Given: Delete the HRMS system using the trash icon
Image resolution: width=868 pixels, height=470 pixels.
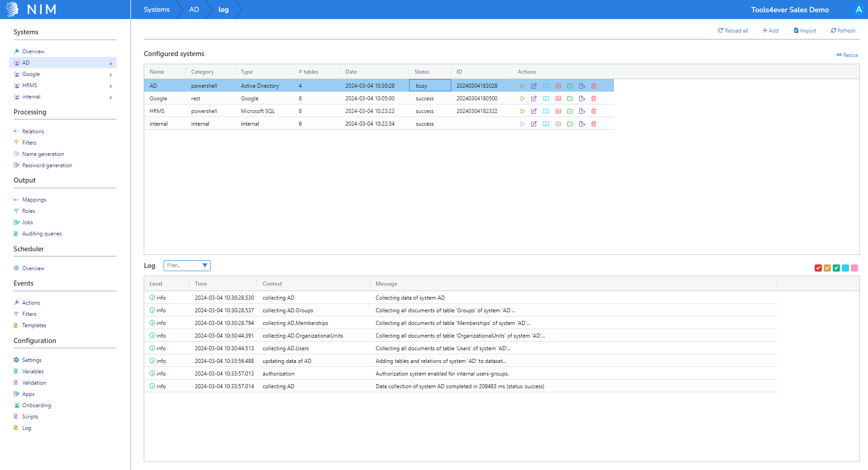Looking at the screenshot, I should point(594,111).
